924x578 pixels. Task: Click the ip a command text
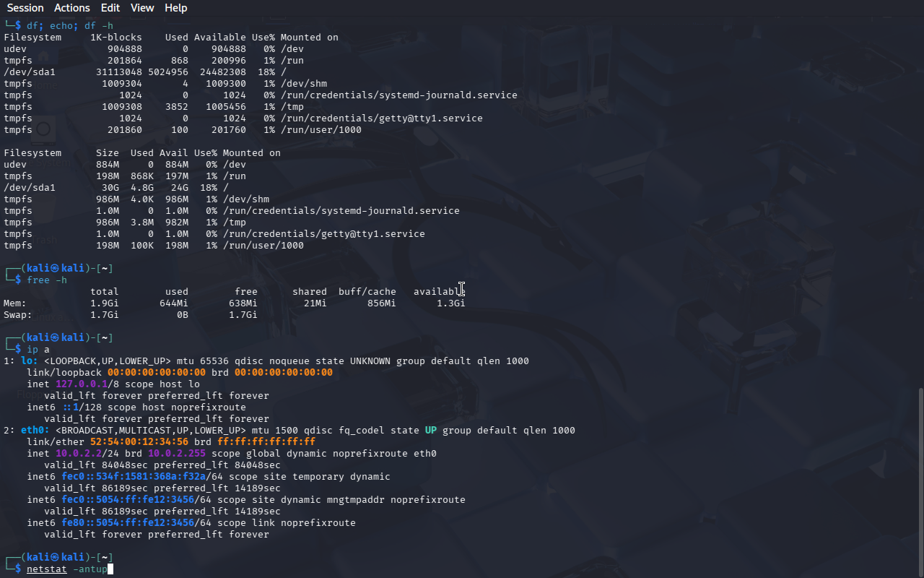pyautogui.click(x=38, y=350)
